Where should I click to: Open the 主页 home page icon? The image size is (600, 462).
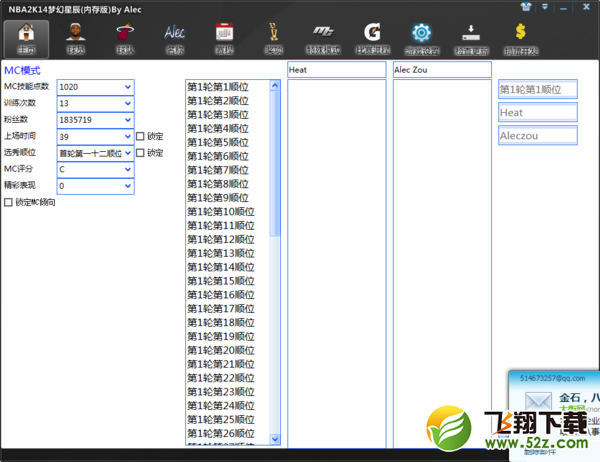pos(26,39)
